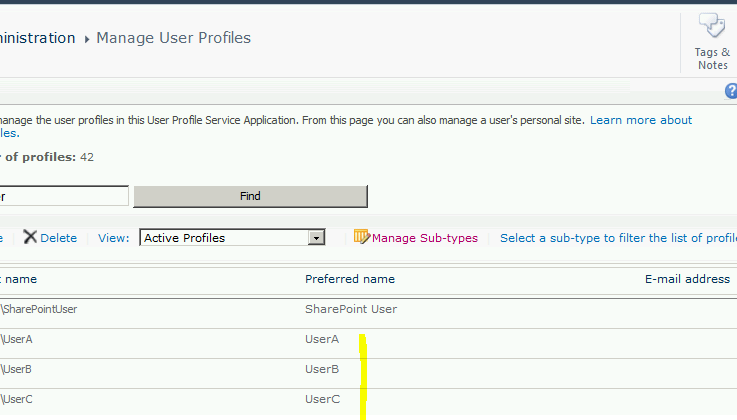Click the Delete text link

point(58,238)
